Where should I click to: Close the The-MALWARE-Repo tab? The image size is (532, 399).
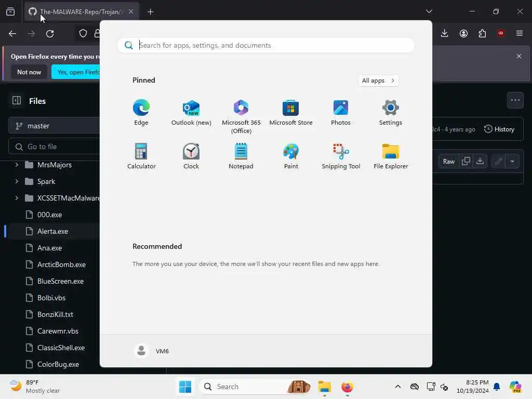pos(131,12)
